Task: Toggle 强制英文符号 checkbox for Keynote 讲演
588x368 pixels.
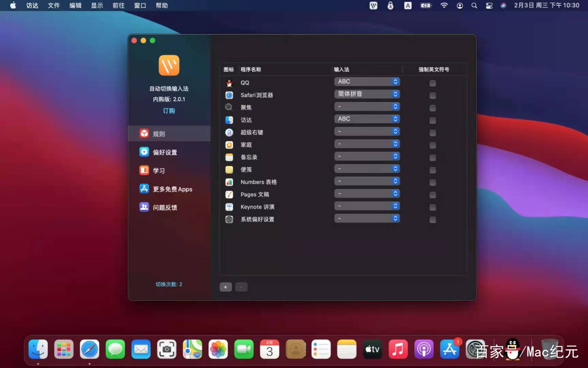Action: coord(432,208)
